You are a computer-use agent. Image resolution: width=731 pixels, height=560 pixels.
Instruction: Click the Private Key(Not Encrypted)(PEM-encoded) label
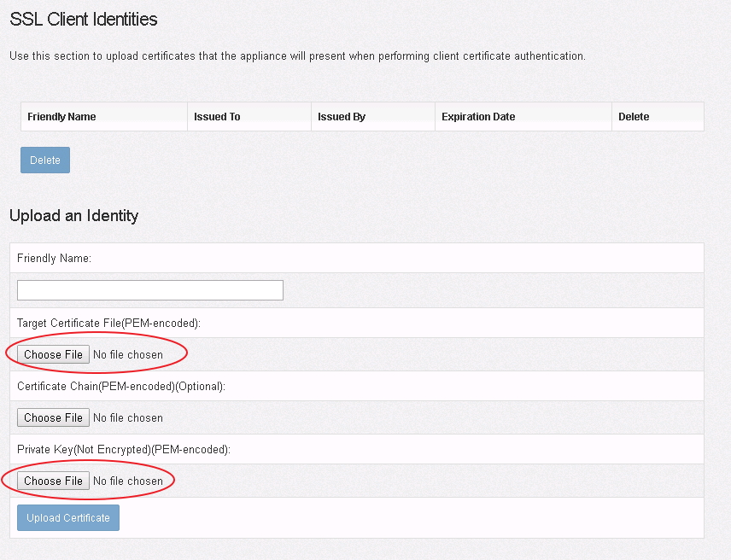[124, 449]
